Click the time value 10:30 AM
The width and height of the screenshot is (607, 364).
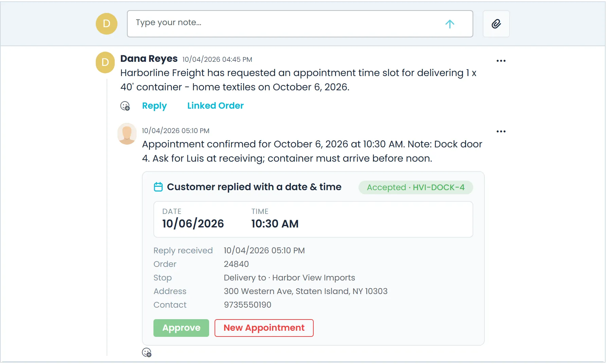point(275,224)
